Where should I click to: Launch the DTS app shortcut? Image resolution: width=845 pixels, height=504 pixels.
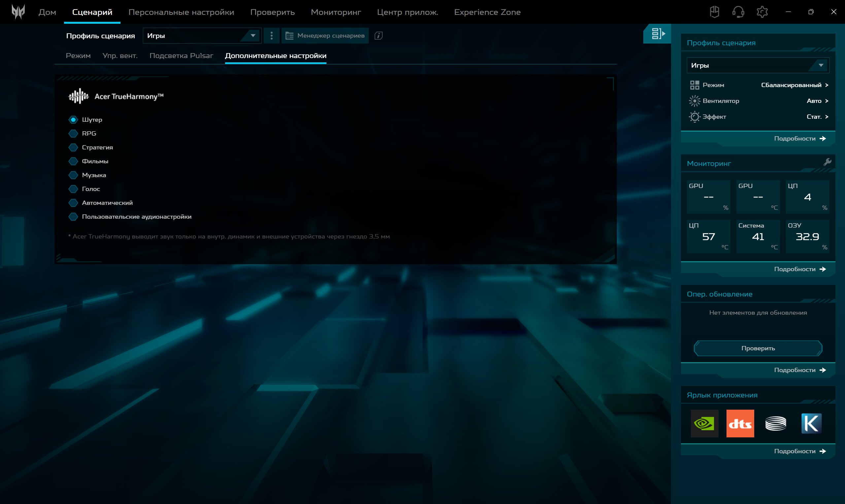tap(740, 423)
